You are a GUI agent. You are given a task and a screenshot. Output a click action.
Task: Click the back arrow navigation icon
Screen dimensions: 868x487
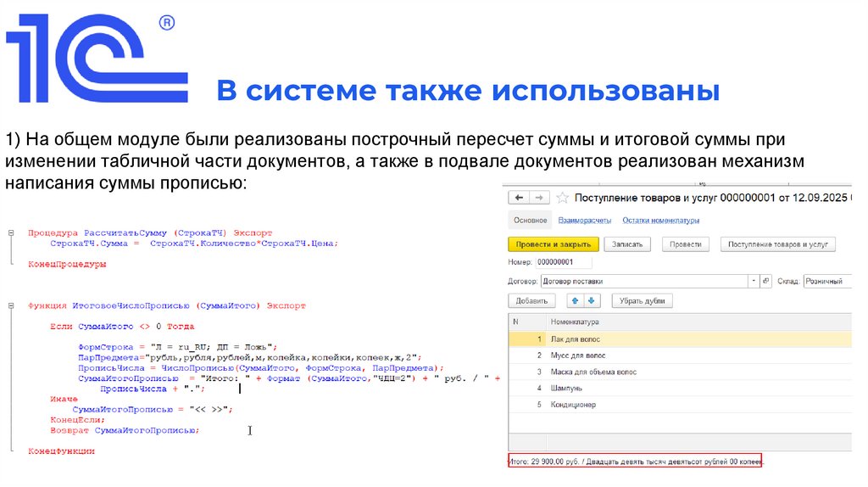pos(519,198)
